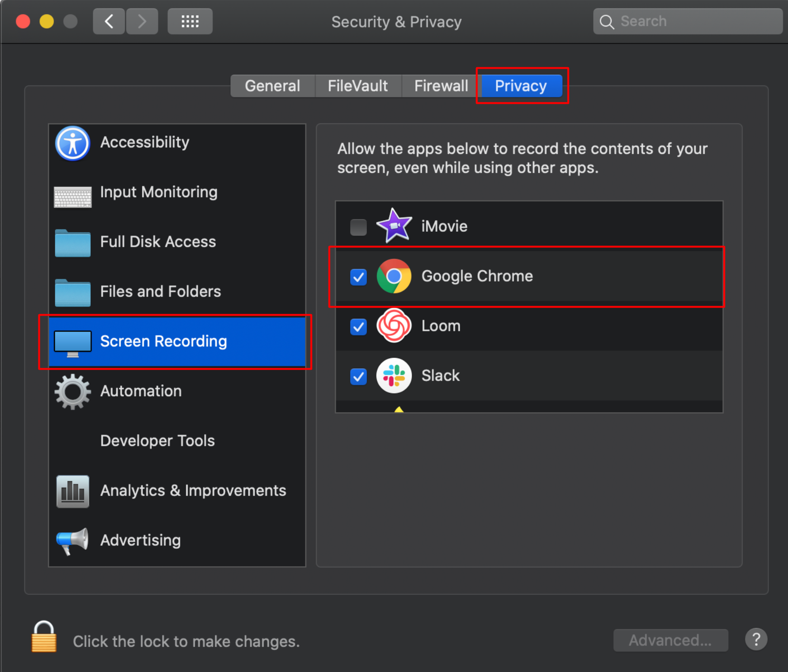788x672 pixels.
Task: Click the Google Chrome app name
Action: [x=477, y=276]
